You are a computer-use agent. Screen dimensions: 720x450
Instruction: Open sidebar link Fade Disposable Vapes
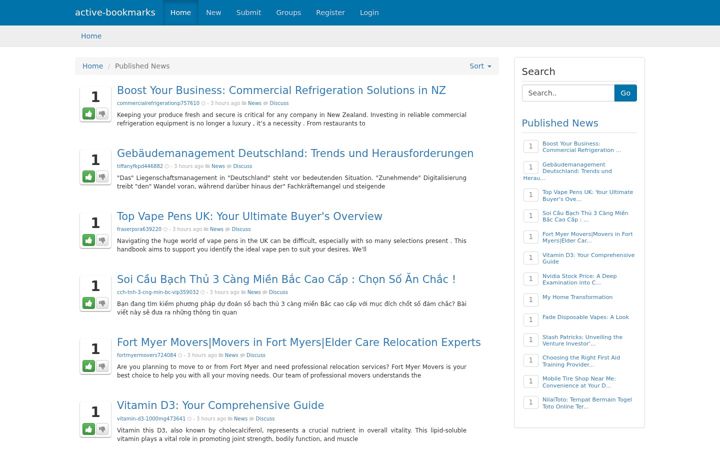point(585,317)
